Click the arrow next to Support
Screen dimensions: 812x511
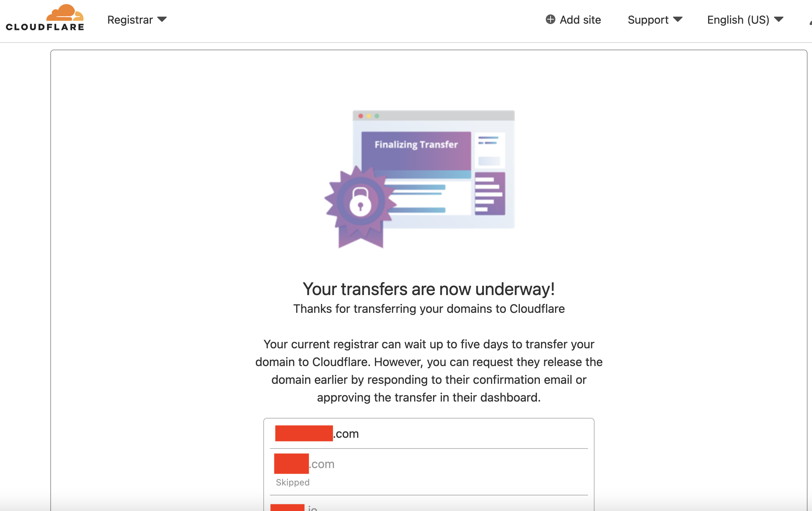pyautogui.click(x=677, y=19)
